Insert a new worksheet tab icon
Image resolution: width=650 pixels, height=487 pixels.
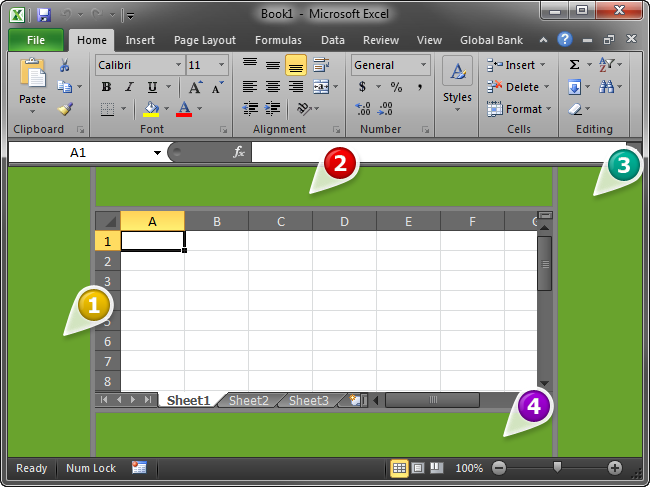(355, 400)
